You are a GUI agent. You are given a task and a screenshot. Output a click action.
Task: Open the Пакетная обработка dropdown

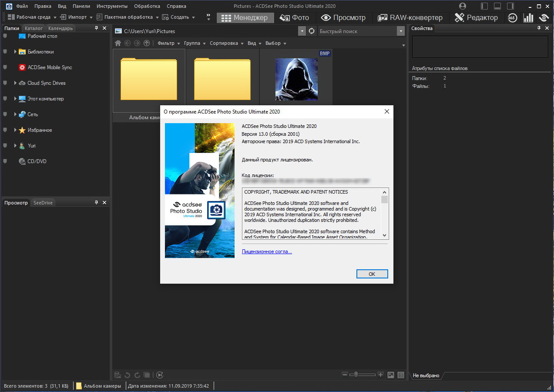click(x=128, y=17)
